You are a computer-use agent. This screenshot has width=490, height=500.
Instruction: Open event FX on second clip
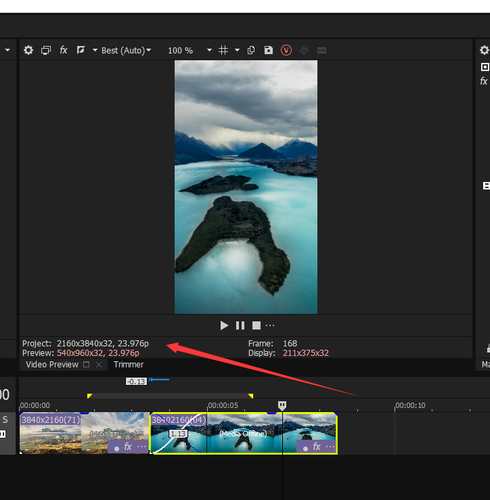316,446
